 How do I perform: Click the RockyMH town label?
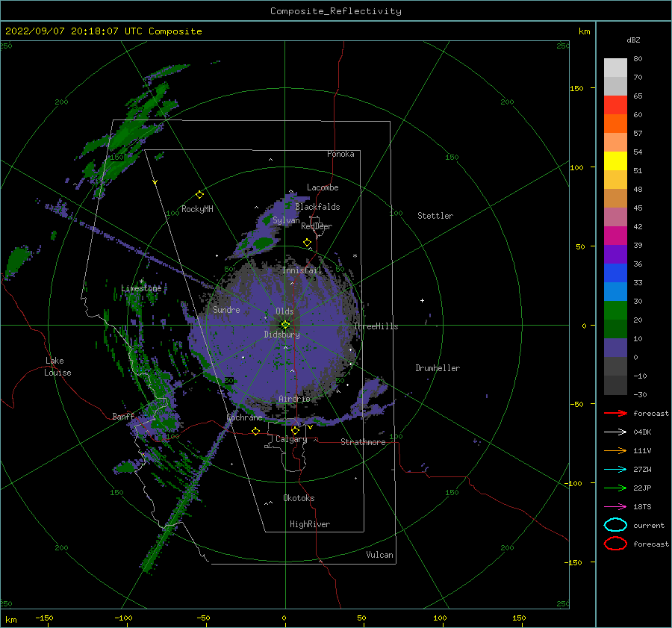pyautogui.click(x=197, y=209)
